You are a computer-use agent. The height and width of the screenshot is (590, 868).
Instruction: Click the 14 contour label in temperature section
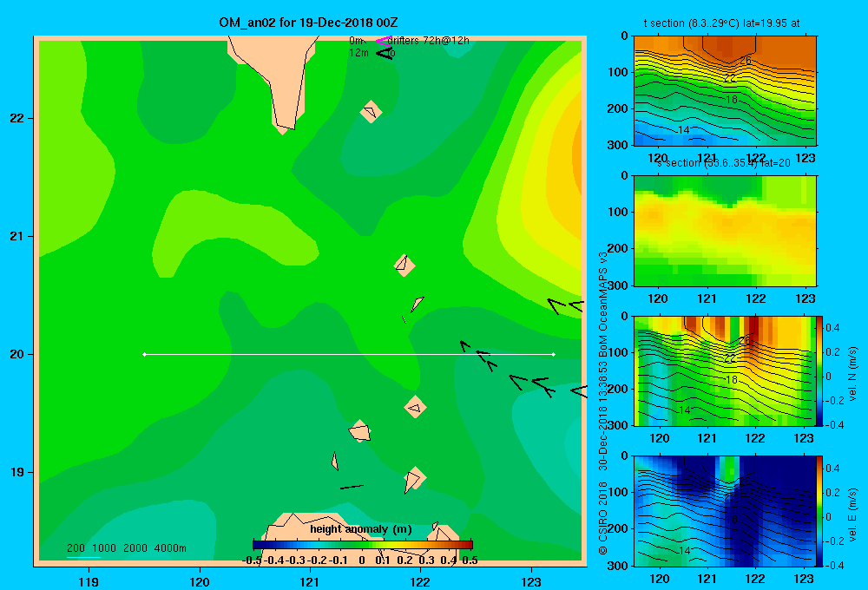tap(684, 130)
